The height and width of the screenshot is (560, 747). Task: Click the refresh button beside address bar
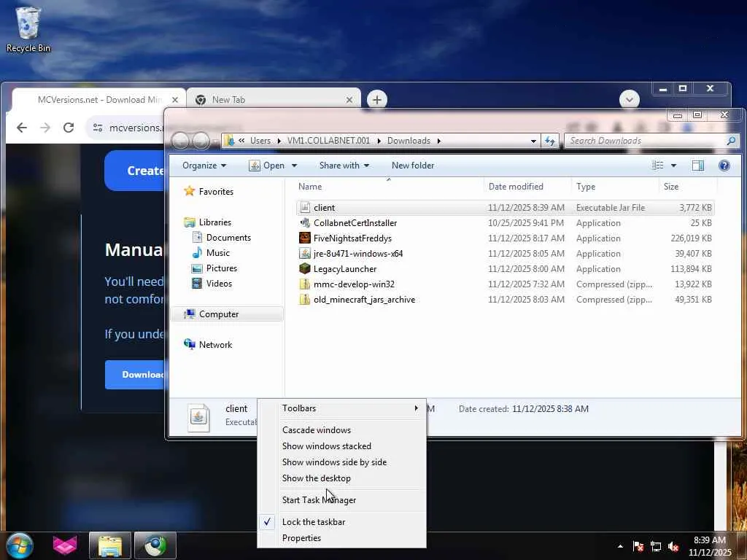pos(550,141)
